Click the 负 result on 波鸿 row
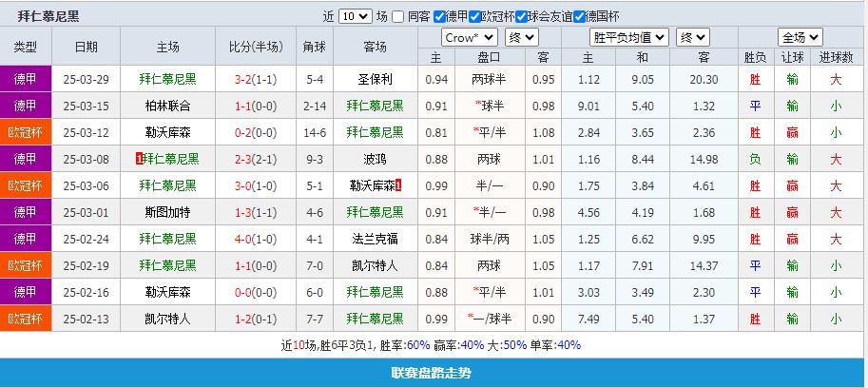This screenshot has width=868, height=388. click(755, 160)
